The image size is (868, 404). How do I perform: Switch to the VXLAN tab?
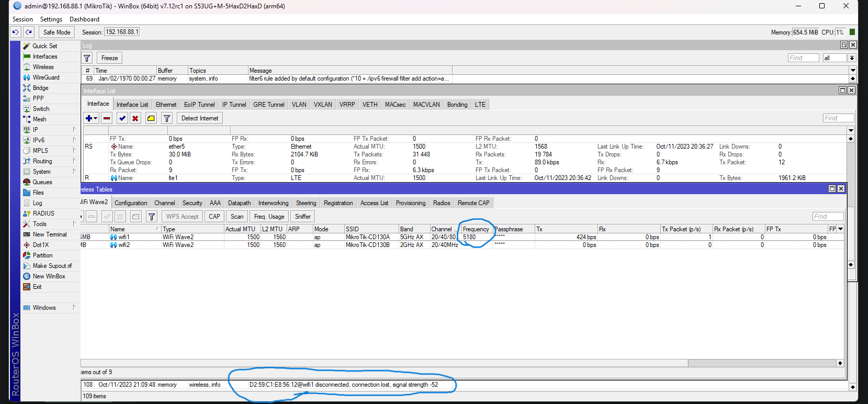[323, 105]
